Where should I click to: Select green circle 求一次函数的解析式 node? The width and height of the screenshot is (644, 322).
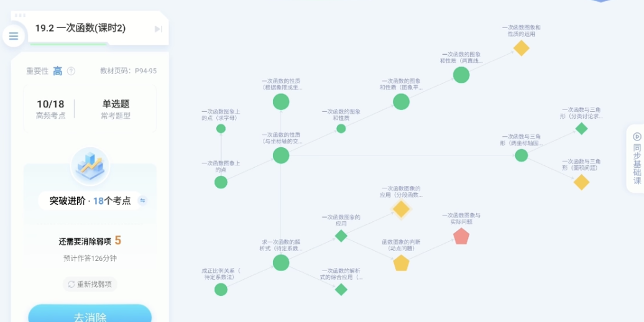click(281, 262)
